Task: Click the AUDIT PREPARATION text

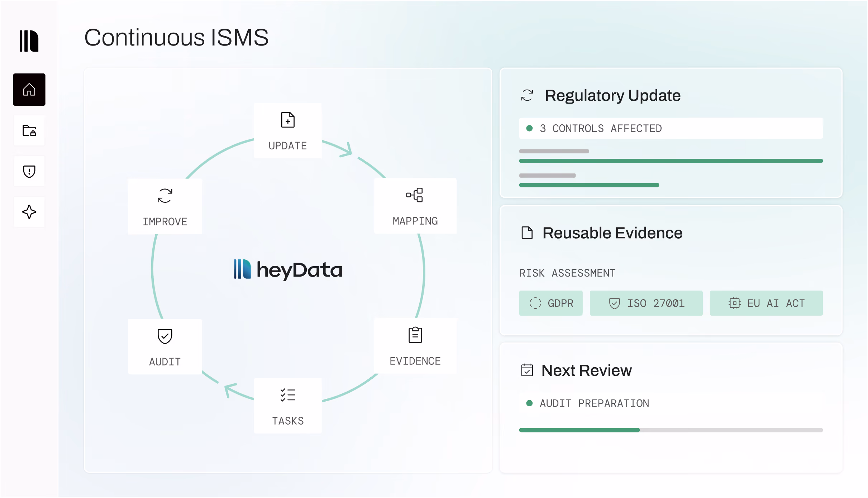Action: coord(595,403)
